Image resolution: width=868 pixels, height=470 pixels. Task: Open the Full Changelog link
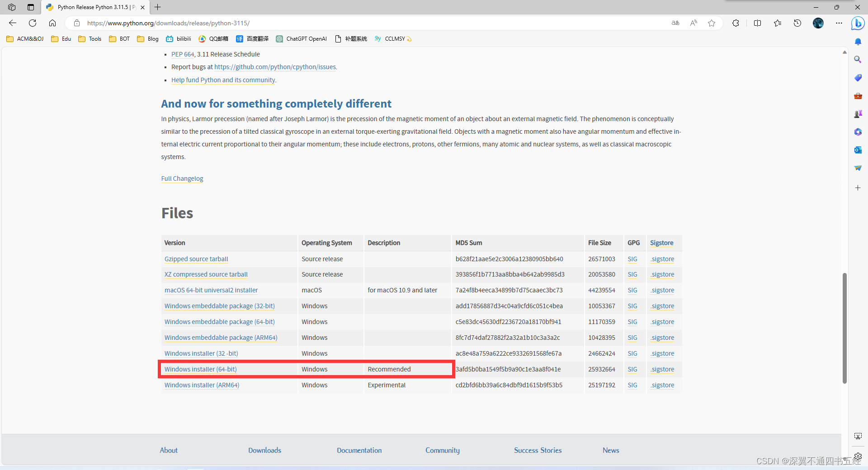pos(182,179)
